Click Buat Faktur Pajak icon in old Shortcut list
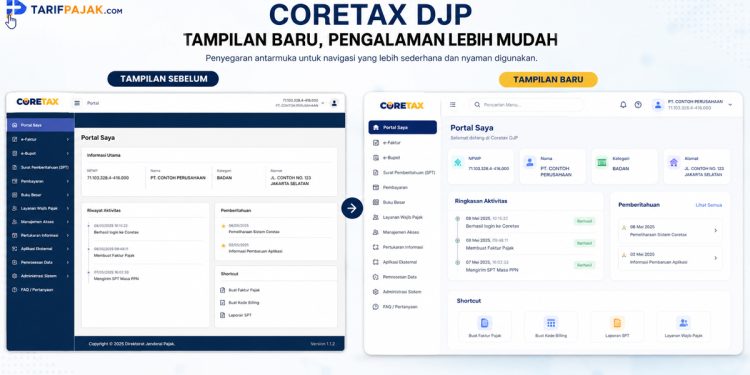 tap(222, 290)
